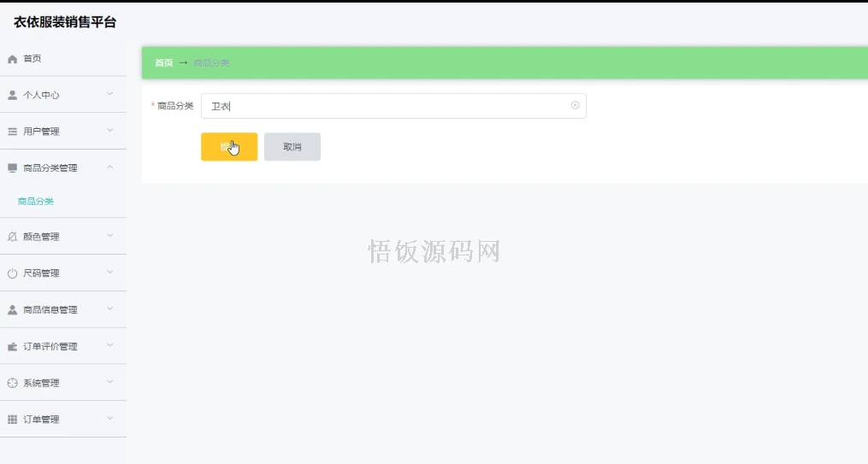Viewport: 868px width, 464px height.
Task: Open the 系统管理 menu
Action: click(63, 383)
